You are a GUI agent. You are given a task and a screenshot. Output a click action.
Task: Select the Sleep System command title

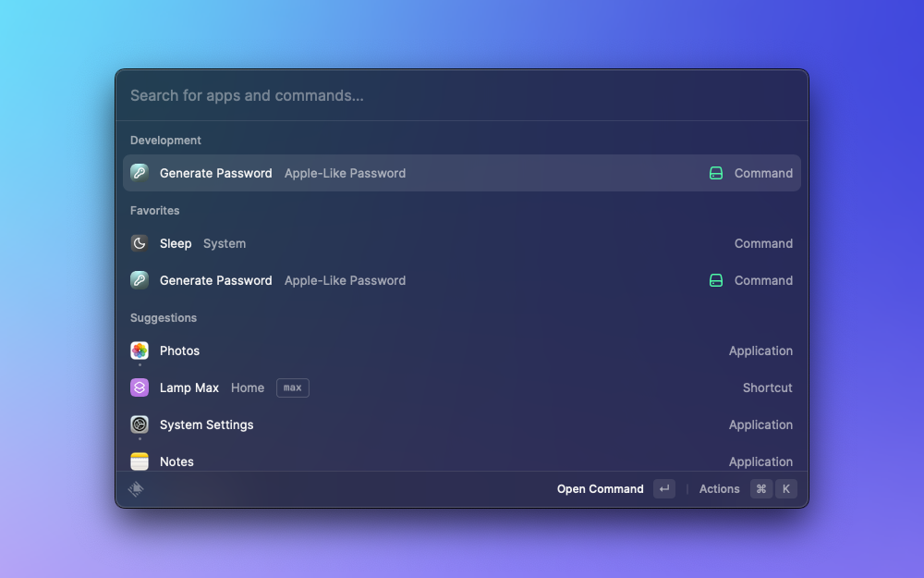point(176,243)
